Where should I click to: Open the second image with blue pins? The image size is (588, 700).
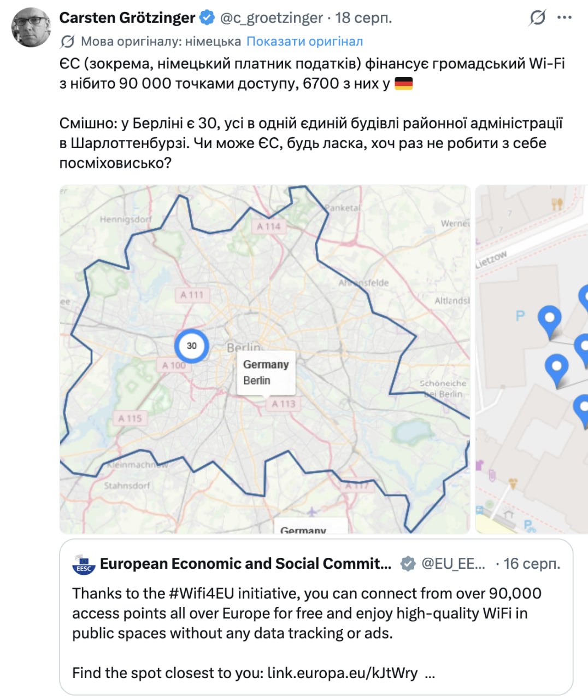531,359
